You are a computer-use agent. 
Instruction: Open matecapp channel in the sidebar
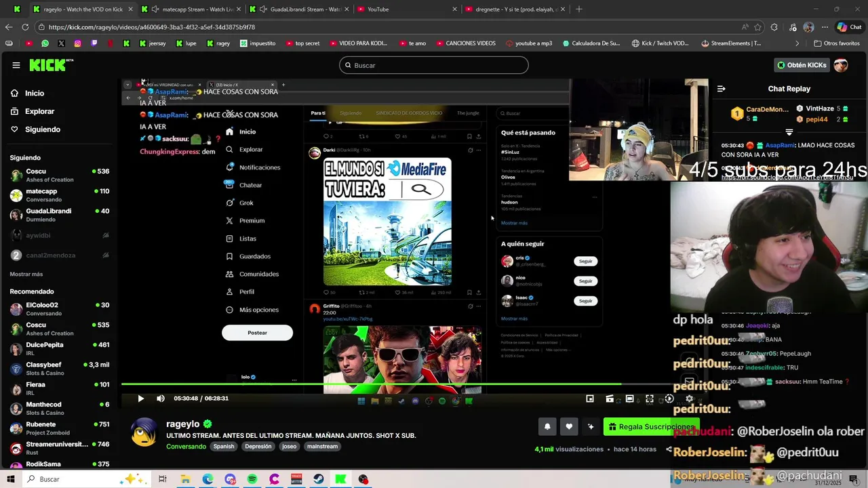[x=60, y=195]
